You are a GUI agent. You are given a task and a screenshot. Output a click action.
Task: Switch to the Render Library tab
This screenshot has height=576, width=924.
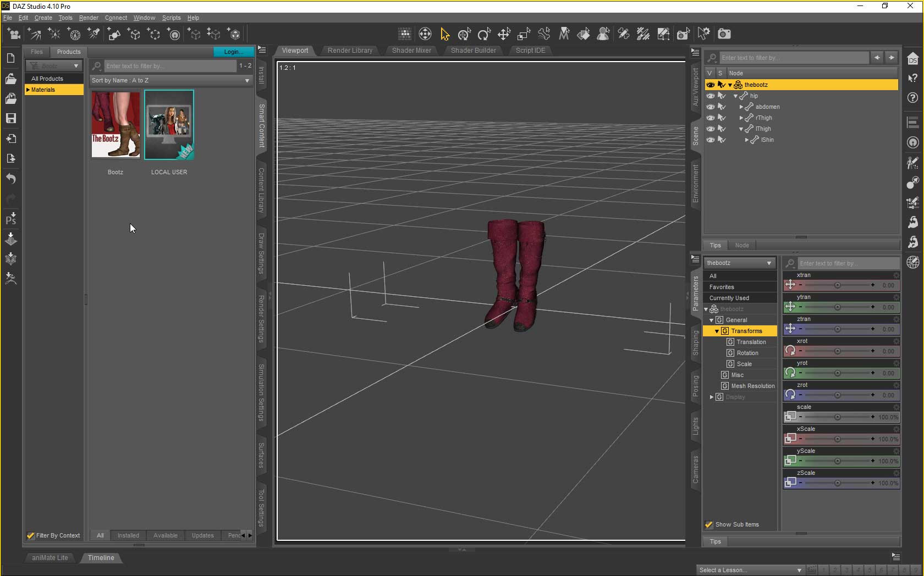click(x=350, y=51)
